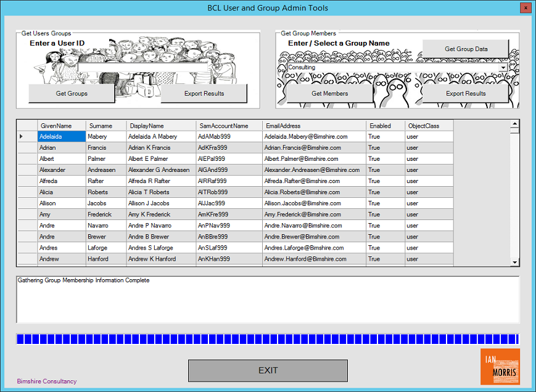Select the Albert Palmer email cell

(x=313, y=159)
